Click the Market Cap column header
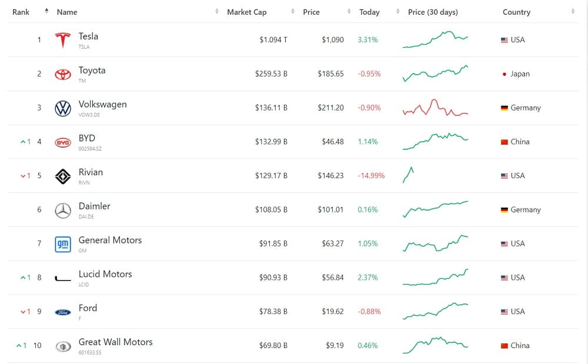The width and height of the screenshot is (588, 364). tap(247, 12)
